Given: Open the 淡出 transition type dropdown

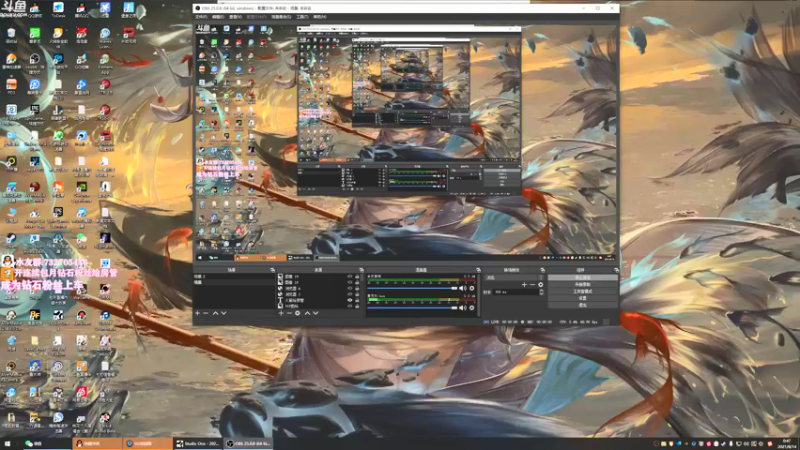Looking at the screenshot, I should tap(512, 278).
